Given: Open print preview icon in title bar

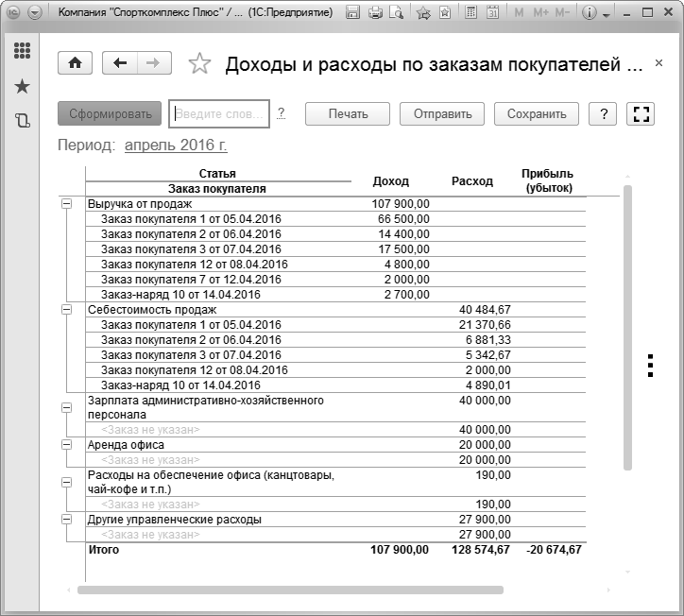Looking at the screenshot, I should [396, 12].
